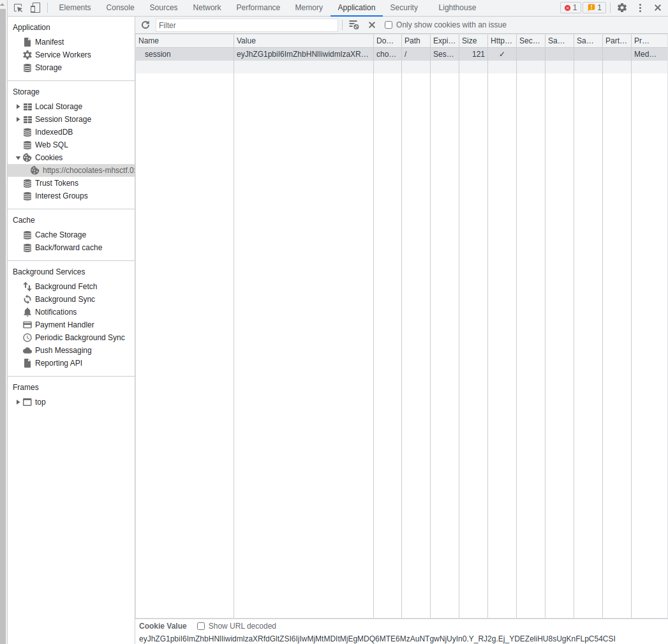Screen dimensions: 668x644
Task: Click the Inspect element icon
Action: tap(18, 7)
